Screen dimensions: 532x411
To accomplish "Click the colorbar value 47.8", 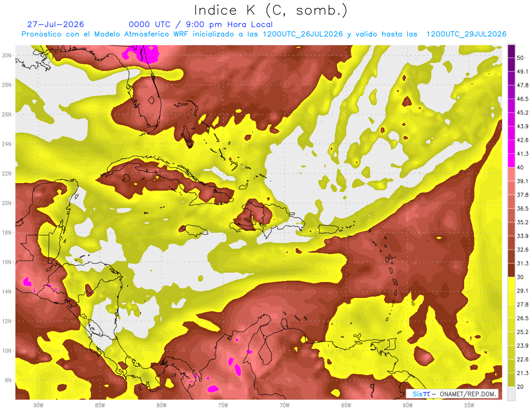I will click(x=523, y=85).
